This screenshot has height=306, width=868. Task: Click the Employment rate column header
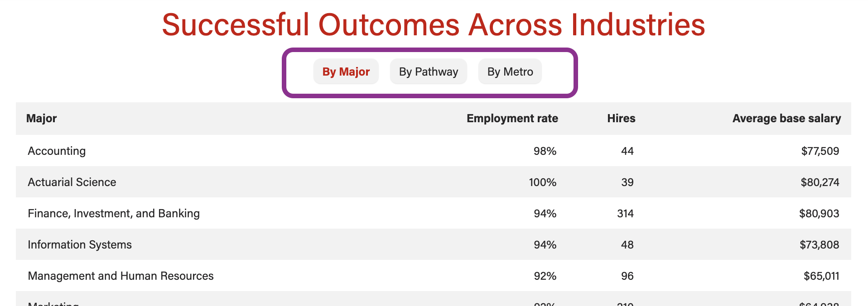click(512, 119)
